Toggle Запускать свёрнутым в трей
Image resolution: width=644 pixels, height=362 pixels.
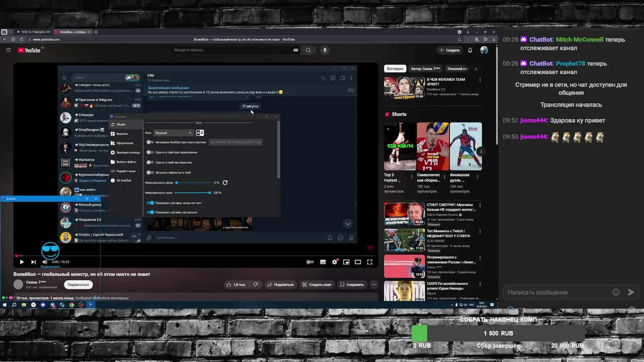150,172
